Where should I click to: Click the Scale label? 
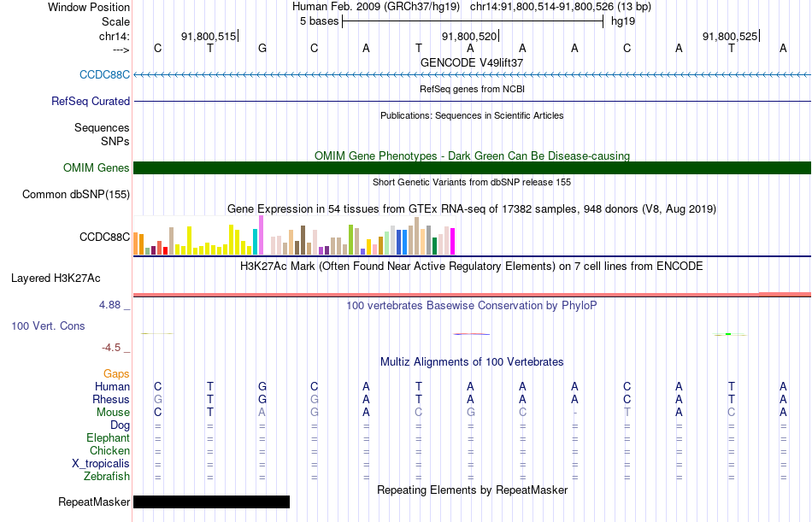click(x=115, y=21)
